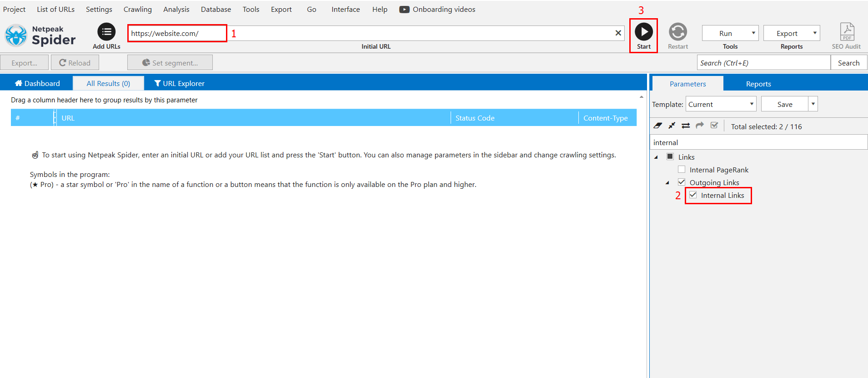Click the SEO Audit PDF icon
The width and height of the screenshot is (868, 378).
click(x=847, y=32)
